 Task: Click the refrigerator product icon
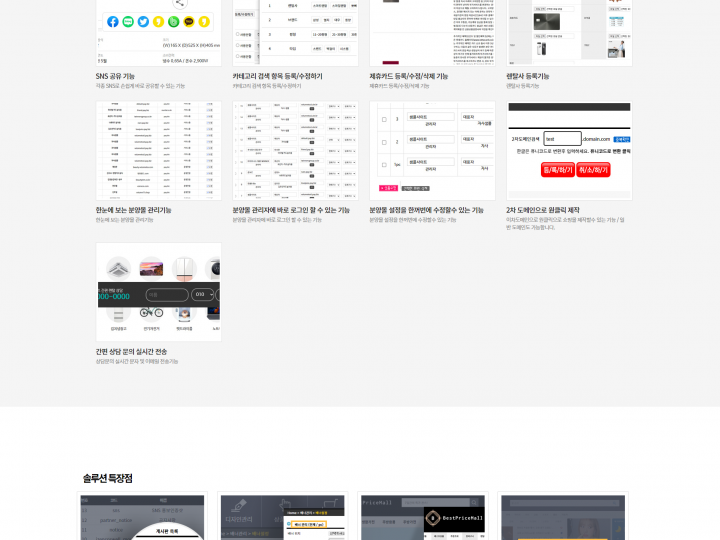tap(183, 268)
